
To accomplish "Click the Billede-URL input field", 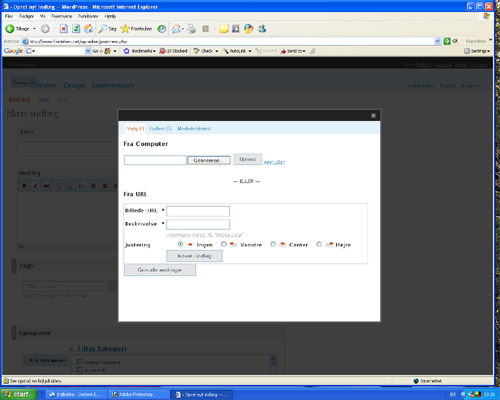I will coord(198,211).
